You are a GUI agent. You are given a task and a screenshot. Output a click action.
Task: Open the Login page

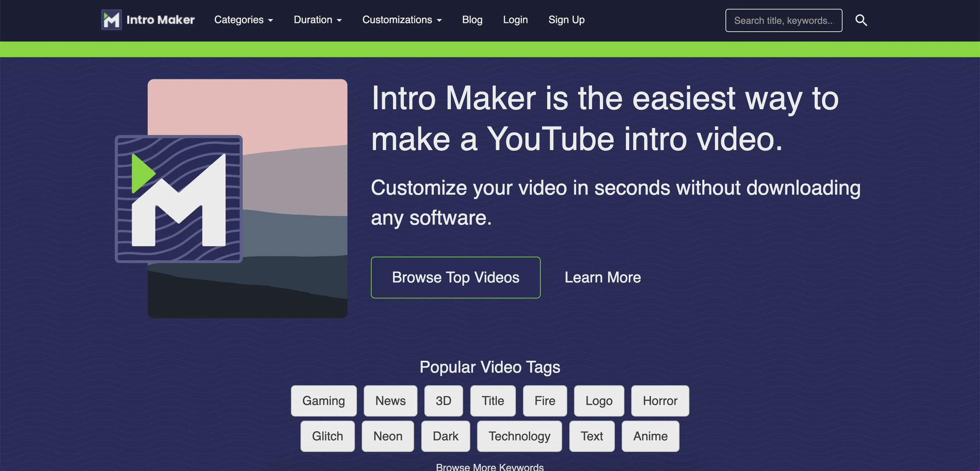(x=516, y=20)
